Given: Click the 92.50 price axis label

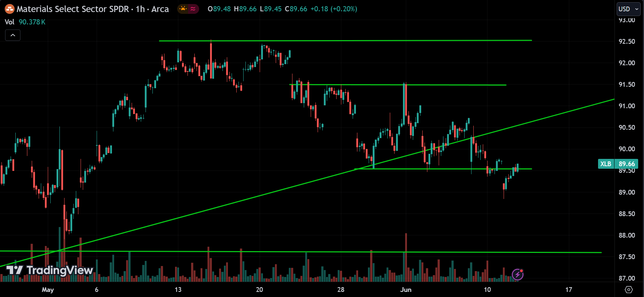Looking at the screenshot, I should click(x=626, y=42).
